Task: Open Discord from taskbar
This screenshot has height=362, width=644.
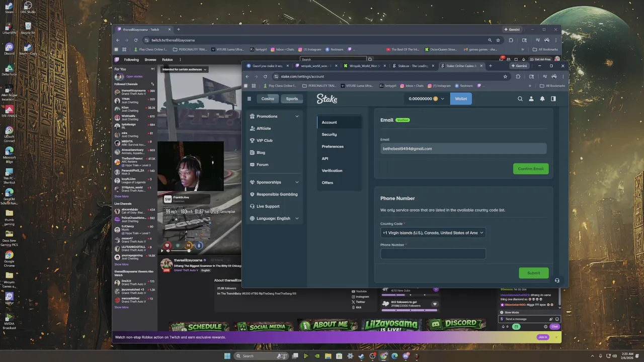Action: pyautogui.click(x=406, y=356)
